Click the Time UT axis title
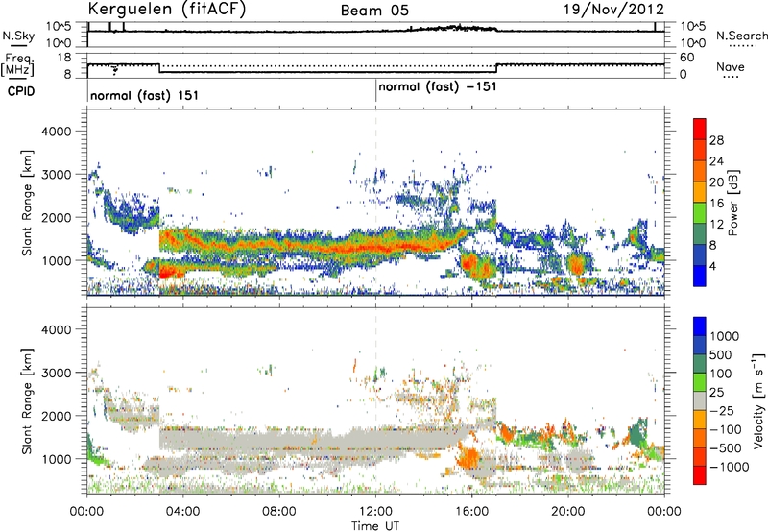Screen dimensions: 768x532 375,526
